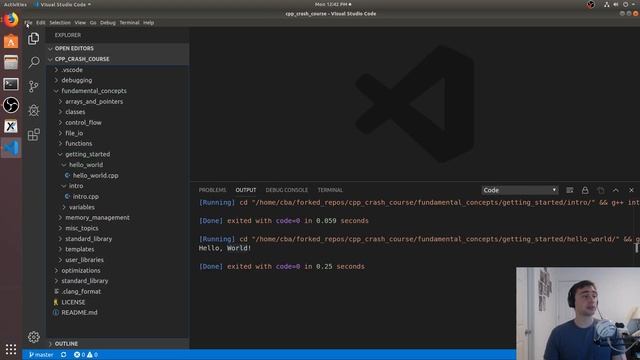Open the Extensions view
This screenshot has width=640, height=360.
coord(33,134)
